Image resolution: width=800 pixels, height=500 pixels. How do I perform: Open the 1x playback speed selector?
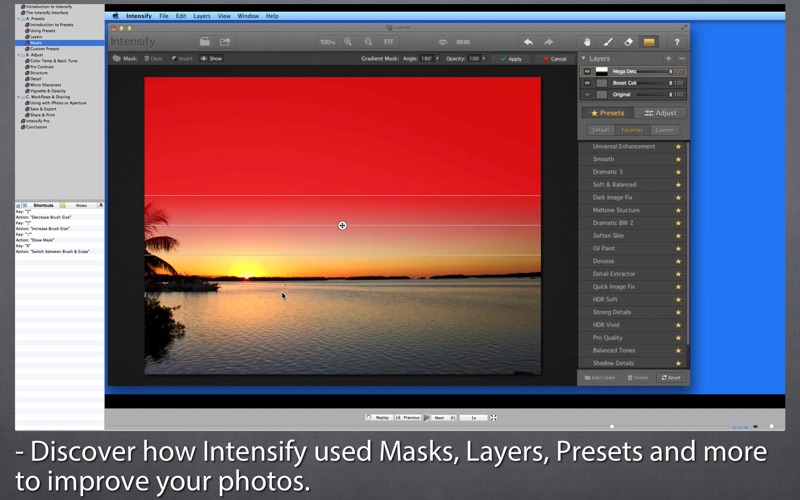pos(473,417)
